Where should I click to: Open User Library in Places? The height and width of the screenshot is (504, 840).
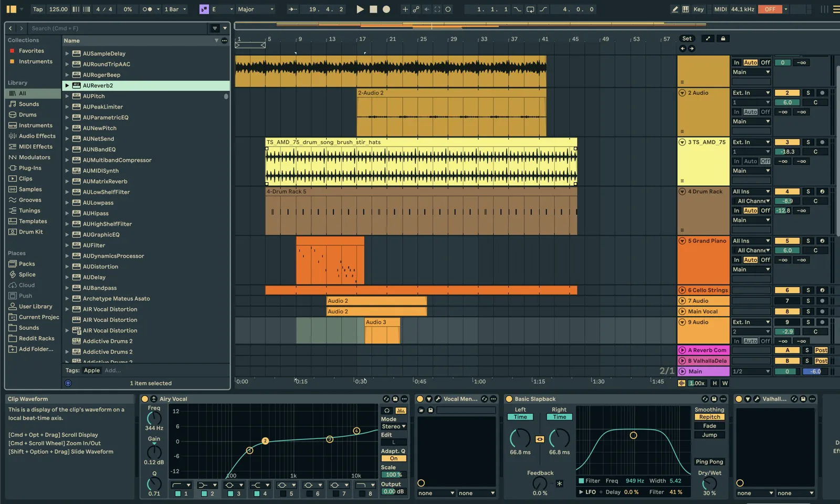[x=36, y=307]
